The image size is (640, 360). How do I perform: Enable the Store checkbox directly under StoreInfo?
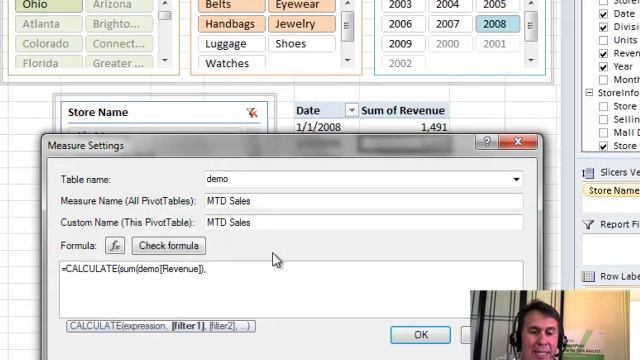603,107
